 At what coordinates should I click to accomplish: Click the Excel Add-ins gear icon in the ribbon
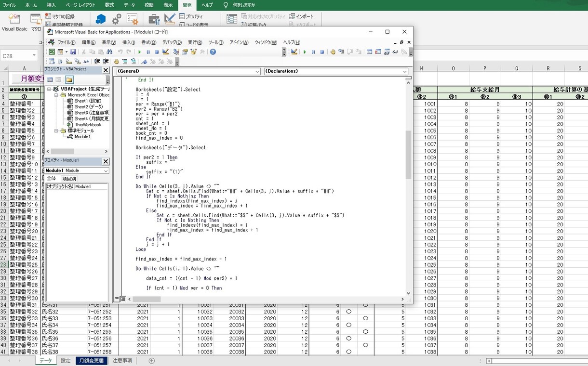click(x=117, y=19)
